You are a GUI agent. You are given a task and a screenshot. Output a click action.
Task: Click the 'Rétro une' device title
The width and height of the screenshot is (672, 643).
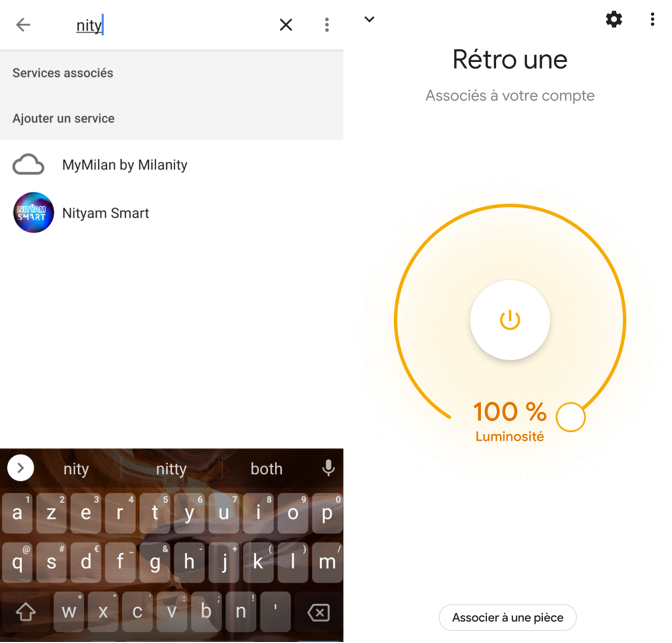point(510,59)
